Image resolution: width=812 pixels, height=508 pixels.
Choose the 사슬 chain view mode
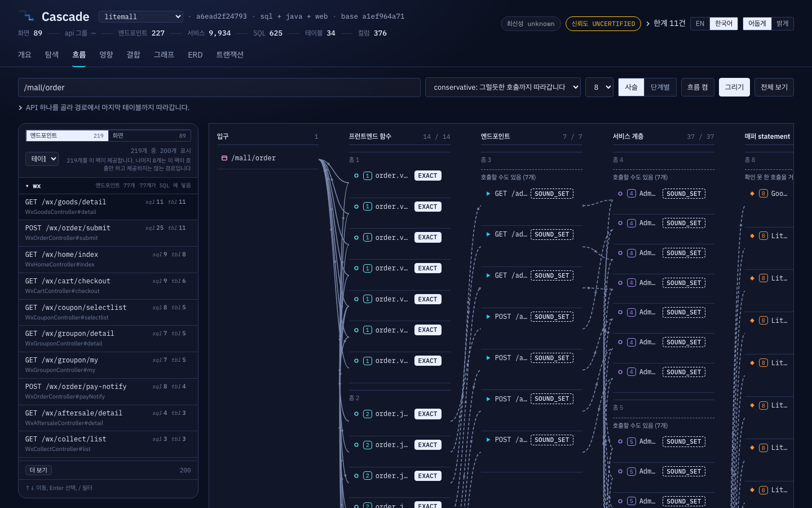click(x=631, y=87)
